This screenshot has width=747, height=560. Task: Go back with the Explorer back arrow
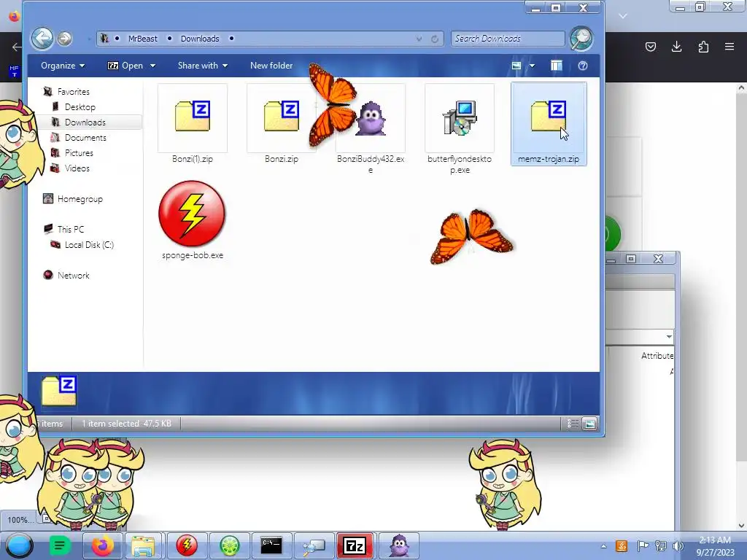click(42, 39)
